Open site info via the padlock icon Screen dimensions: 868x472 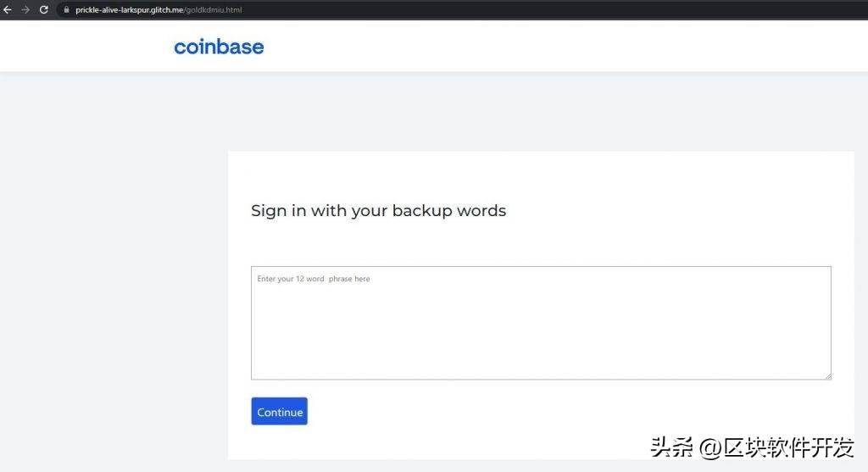click(x=67, y=9)
